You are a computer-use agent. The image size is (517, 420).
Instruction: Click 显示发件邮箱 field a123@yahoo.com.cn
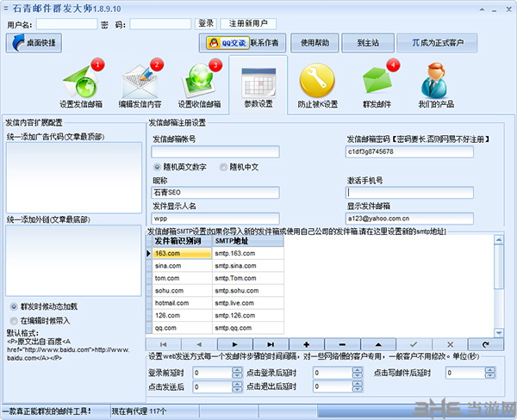[409, 219]
